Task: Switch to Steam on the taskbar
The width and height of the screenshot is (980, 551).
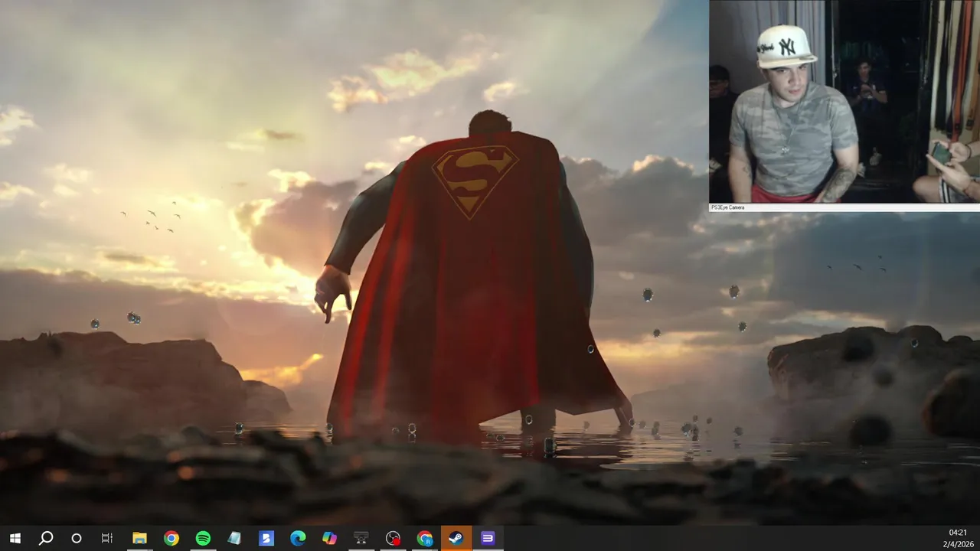Action: [x=456, y=539]
